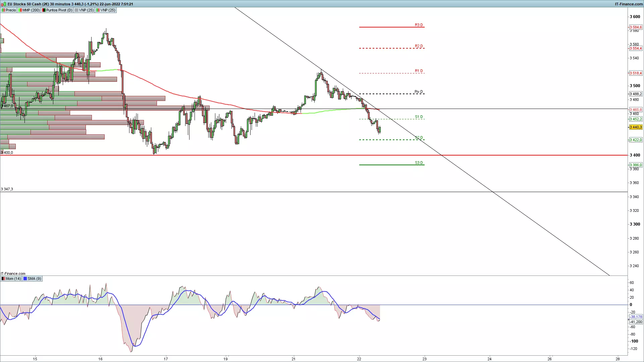Image resolution: width=644 pixels, height=362 pixels.
Task: Click the 3 400,0 horizontal line label
Action: point(7,153)
